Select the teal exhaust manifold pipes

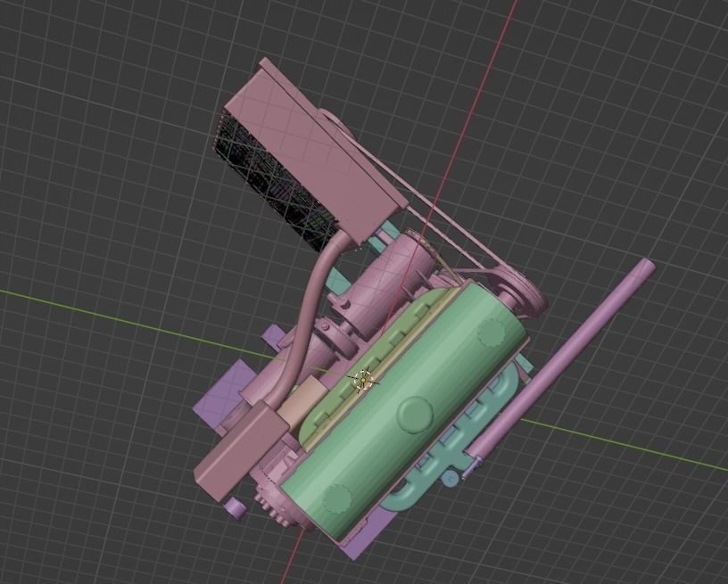coord(452,440)
